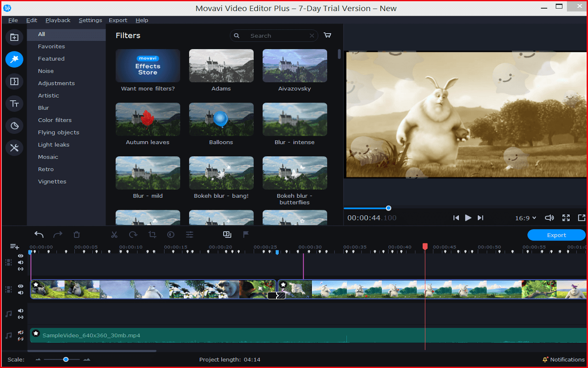Open the Titles sidebar icon
Image resolution: width=588 pixels, height=368 pixels.
(x=14, y=103)
